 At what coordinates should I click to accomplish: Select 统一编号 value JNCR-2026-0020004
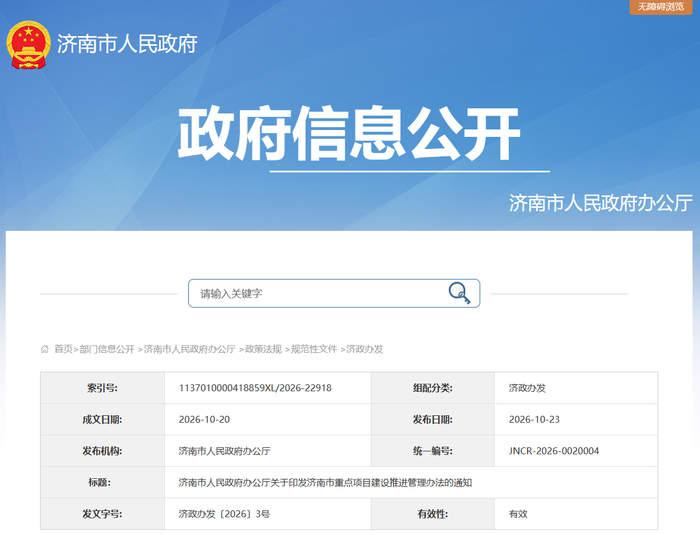click(x=554, y=451)
